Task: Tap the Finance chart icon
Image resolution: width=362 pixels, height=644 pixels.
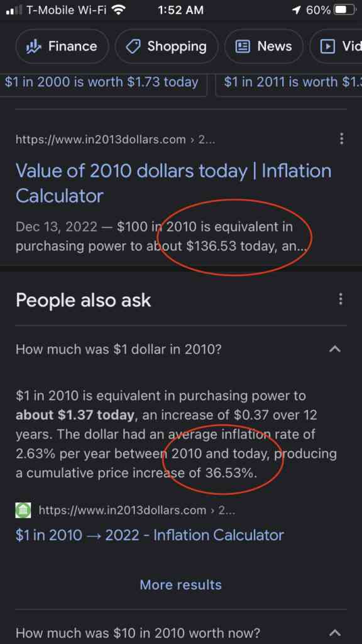Action: point(34,47)
